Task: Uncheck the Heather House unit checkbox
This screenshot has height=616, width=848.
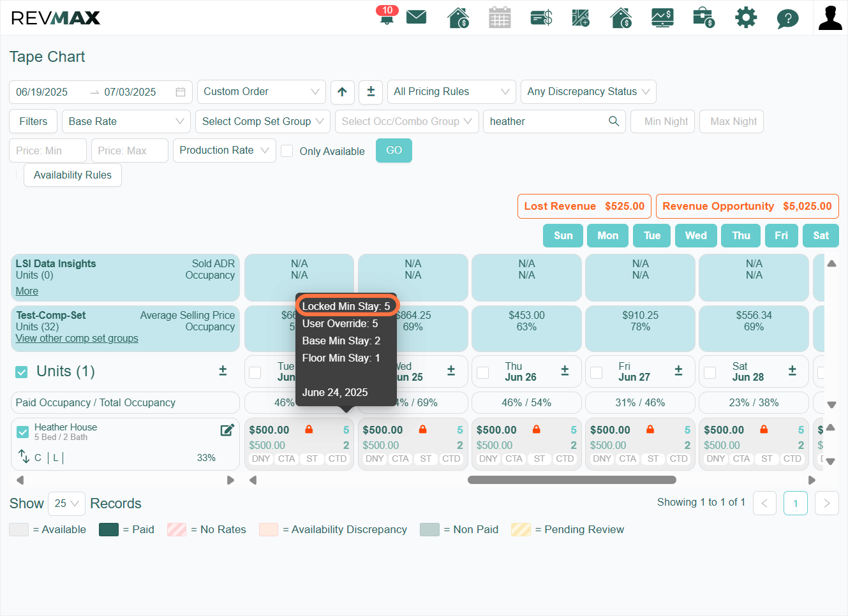Action: pyautogui.click(x=23, y=432)
